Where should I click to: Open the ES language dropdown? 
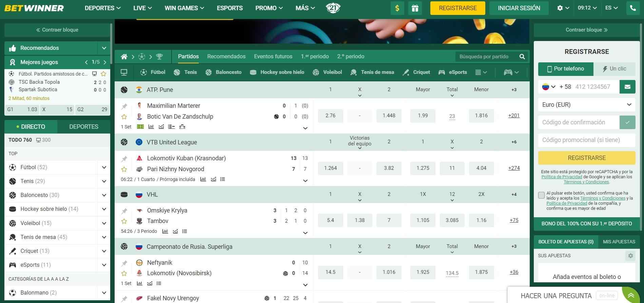[x=611, y=8]
